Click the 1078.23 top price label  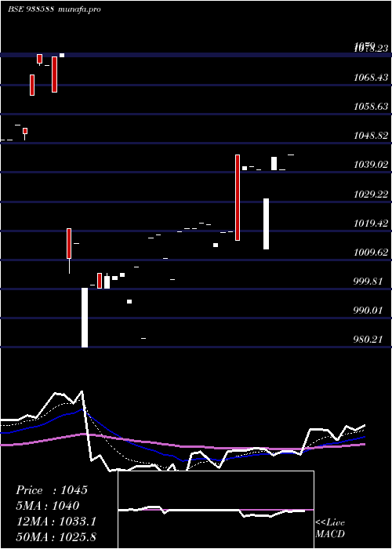click(371, 48)
